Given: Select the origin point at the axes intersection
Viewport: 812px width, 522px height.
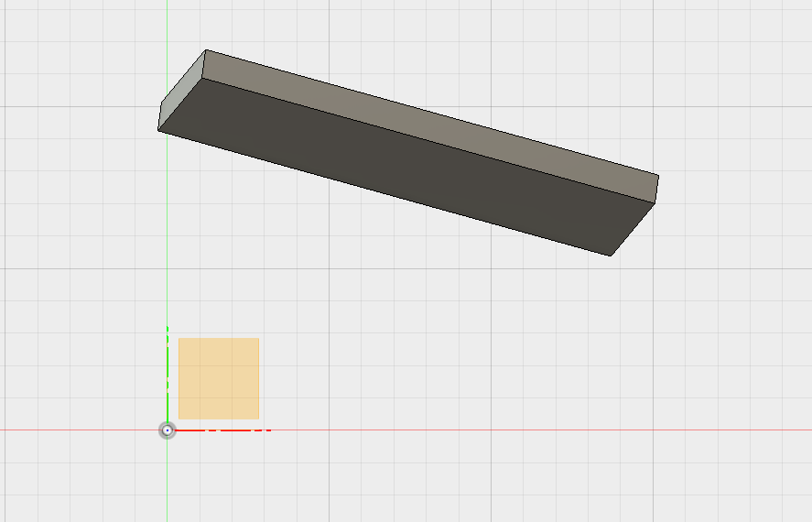Looking at the screenshot, I should (x=168, y=430).
